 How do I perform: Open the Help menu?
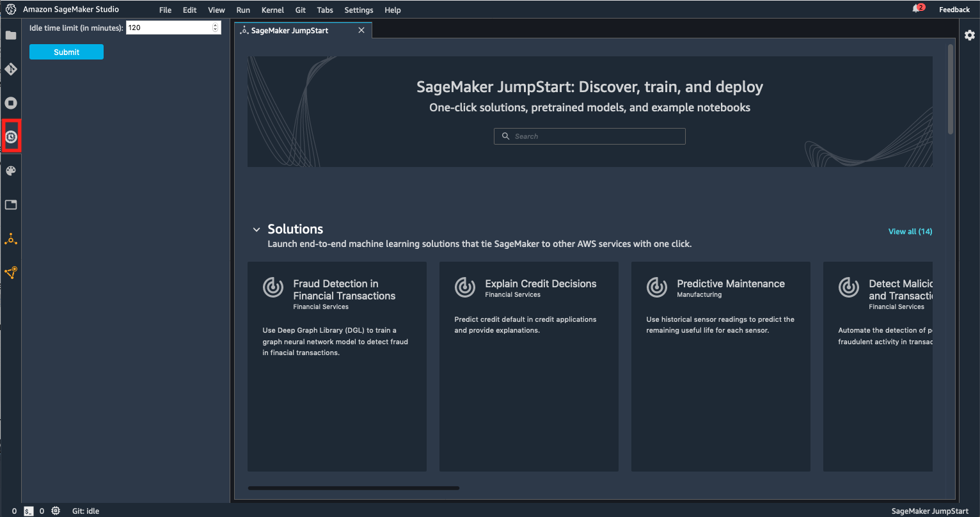tap(393, 10)
